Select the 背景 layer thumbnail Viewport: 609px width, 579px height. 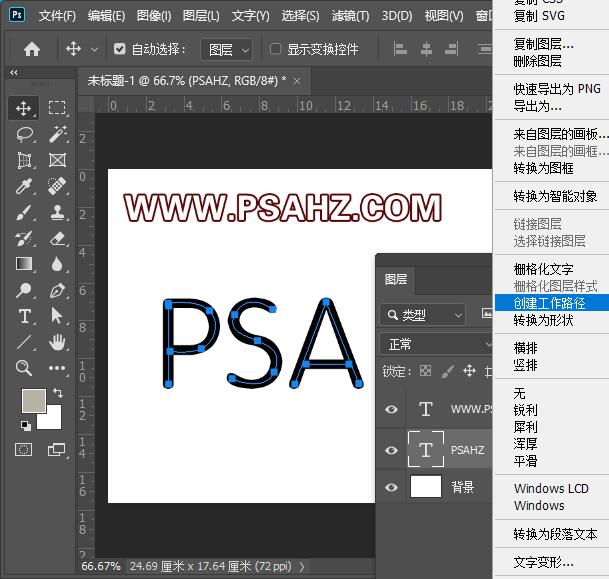coord(426,486)
